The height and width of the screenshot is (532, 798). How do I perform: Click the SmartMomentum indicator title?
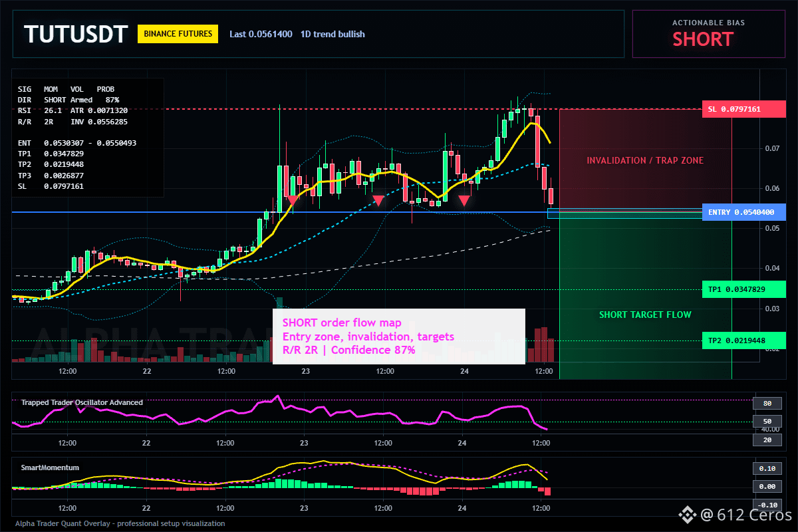[x=50, y=467]
